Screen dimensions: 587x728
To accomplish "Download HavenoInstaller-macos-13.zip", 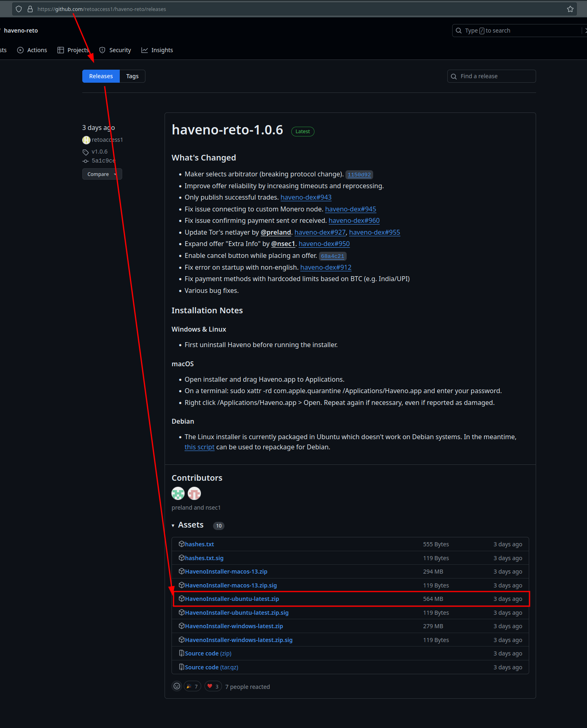I will 226,572.
